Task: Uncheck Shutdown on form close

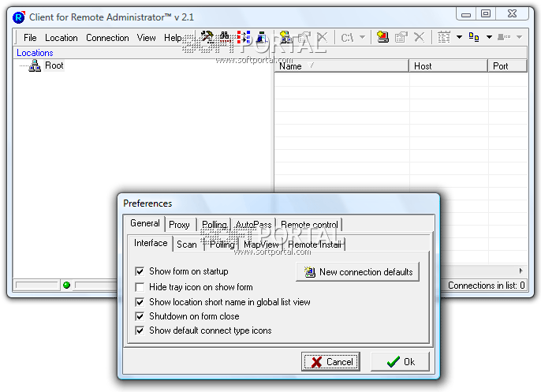Action: point(140,316)
